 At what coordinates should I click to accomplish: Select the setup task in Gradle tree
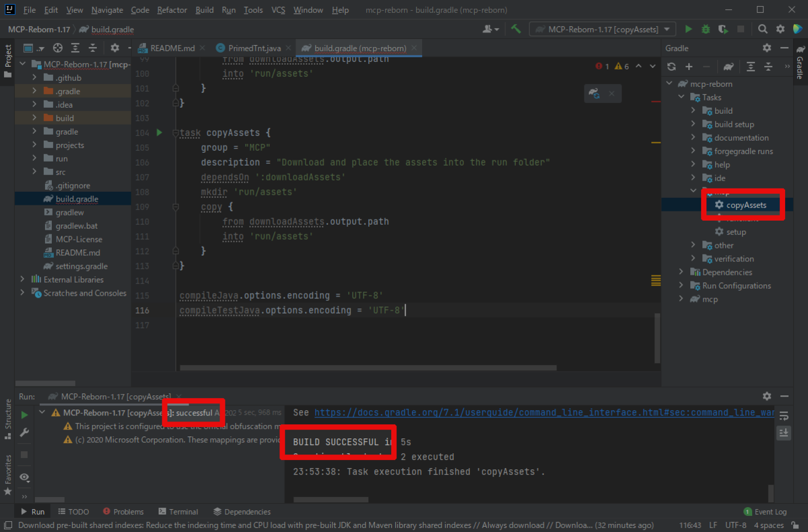[x=736, y=232]
